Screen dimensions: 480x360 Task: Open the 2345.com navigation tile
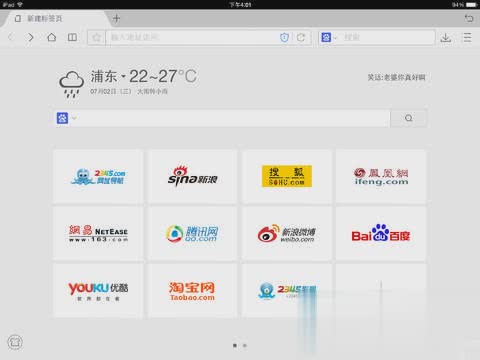coord(98,176)
